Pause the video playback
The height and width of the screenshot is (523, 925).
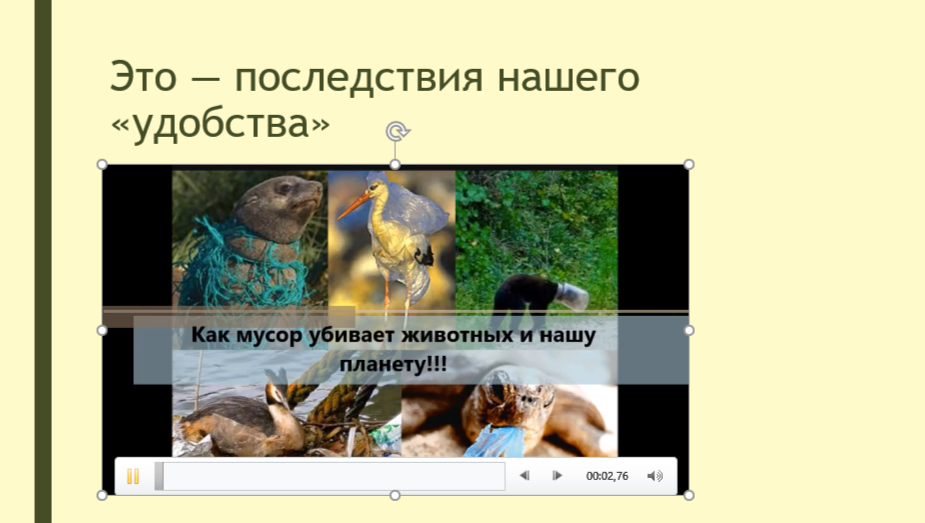(133, 476)
